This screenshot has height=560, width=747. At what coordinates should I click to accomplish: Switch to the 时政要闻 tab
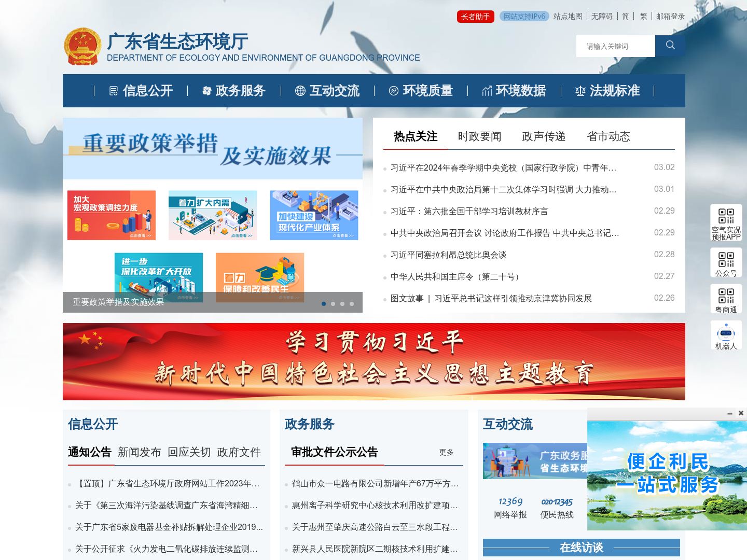(x=480, y=136)
